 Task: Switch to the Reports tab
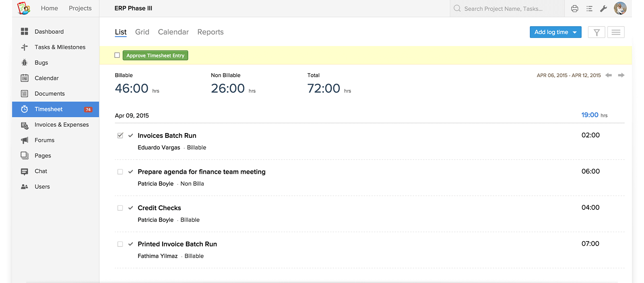click(x=210, y=32)
